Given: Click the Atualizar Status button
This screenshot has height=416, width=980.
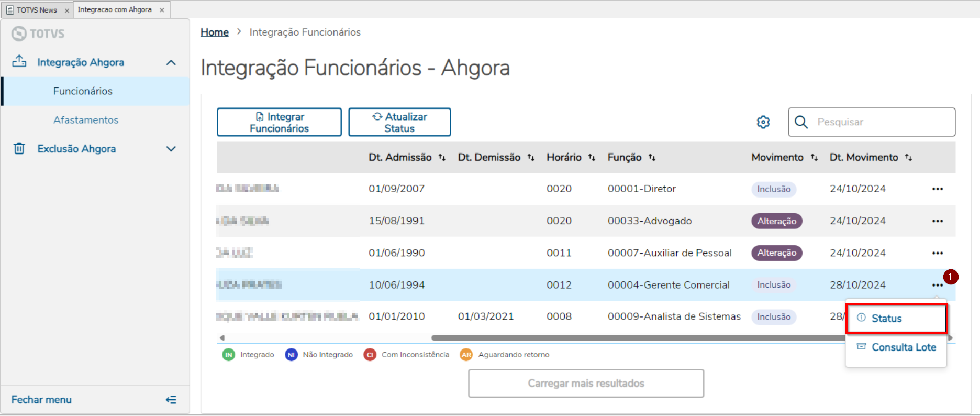Looking at the screenshot, I should click(399, 122).
